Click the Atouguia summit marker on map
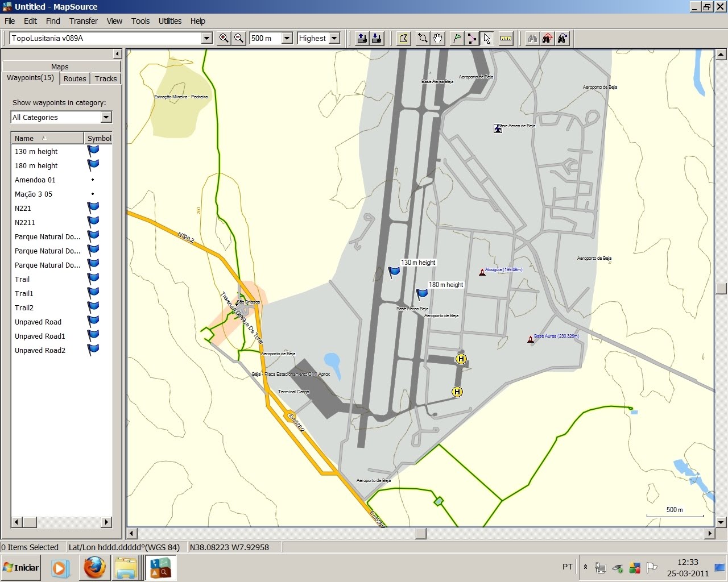This screenshot has height=582, width=728. (x=482, y=272)
